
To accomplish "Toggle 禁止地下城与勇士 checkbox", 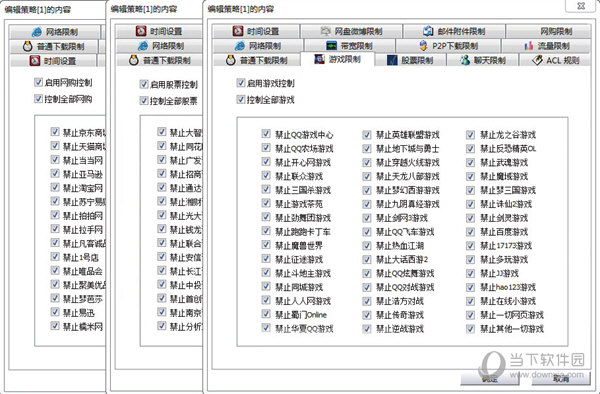I will click(x=367, y=148).
